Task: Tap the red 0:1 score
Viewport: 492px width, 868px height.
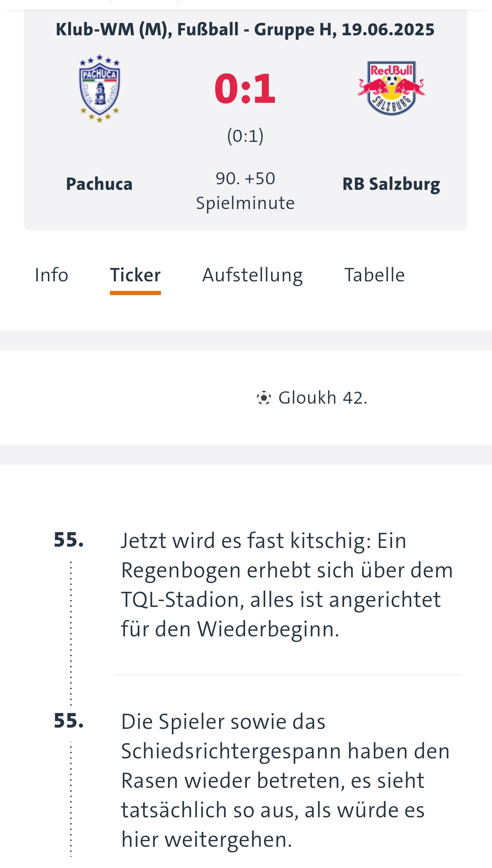Action: 245,89
